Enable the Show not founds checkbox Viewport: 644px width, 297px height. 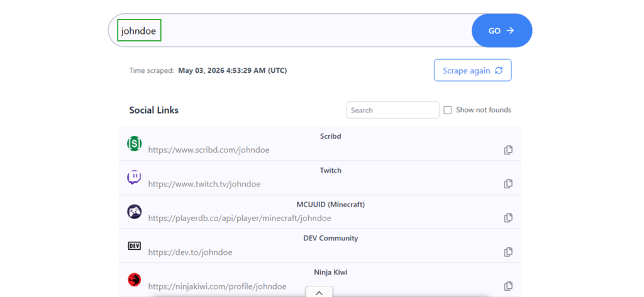[448, 110]
